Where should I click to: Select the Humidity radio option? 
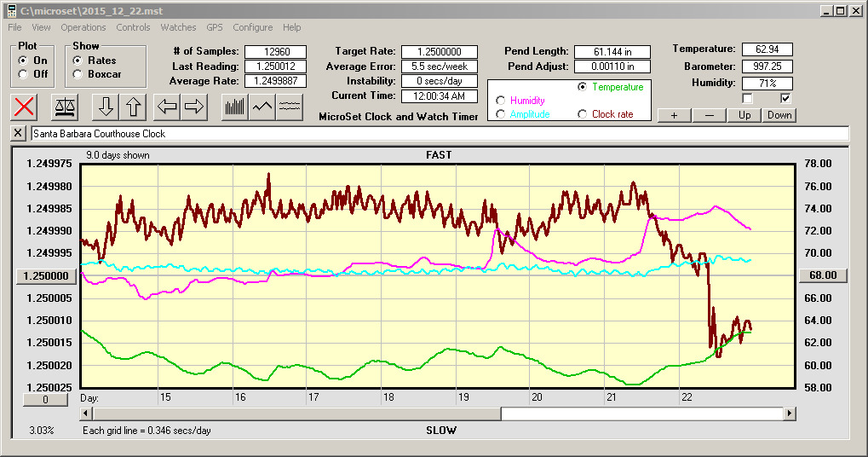tap(500, 101)
